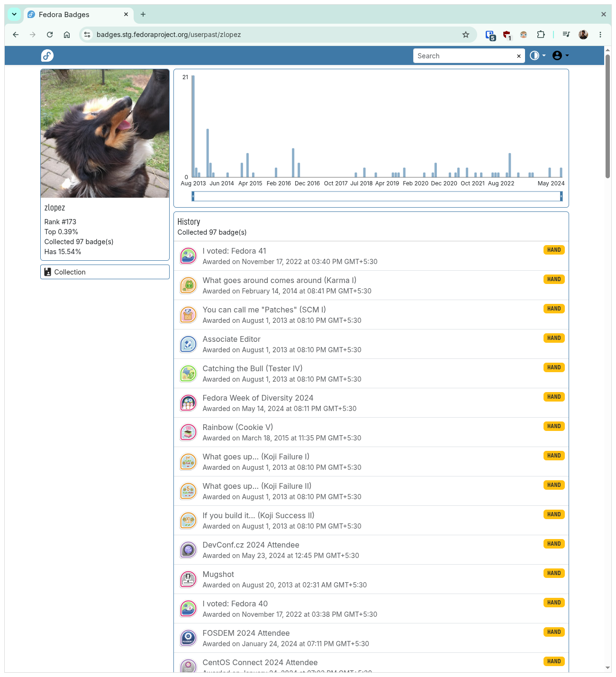Open the Associate Editor badge link

coord(231,339)
